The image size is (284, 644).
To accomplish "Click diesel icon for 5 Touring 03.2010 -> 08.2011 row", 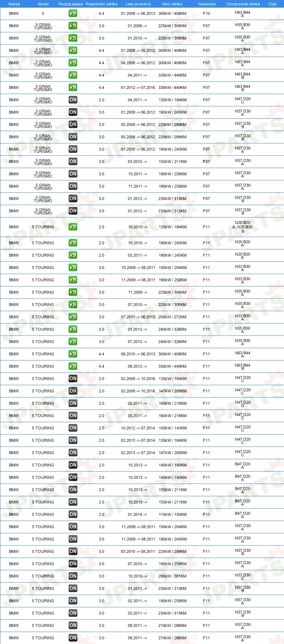I will click(x=73, y=551).
